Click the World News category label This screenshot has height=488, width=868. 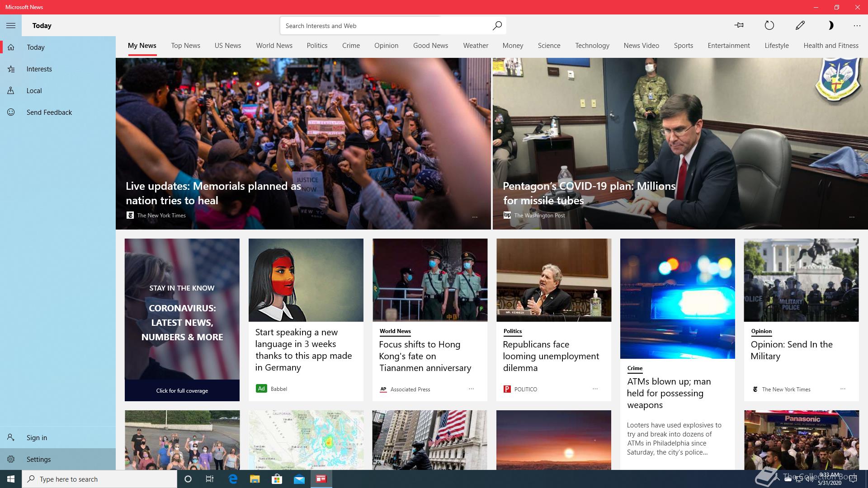click(x=395, y=331)
